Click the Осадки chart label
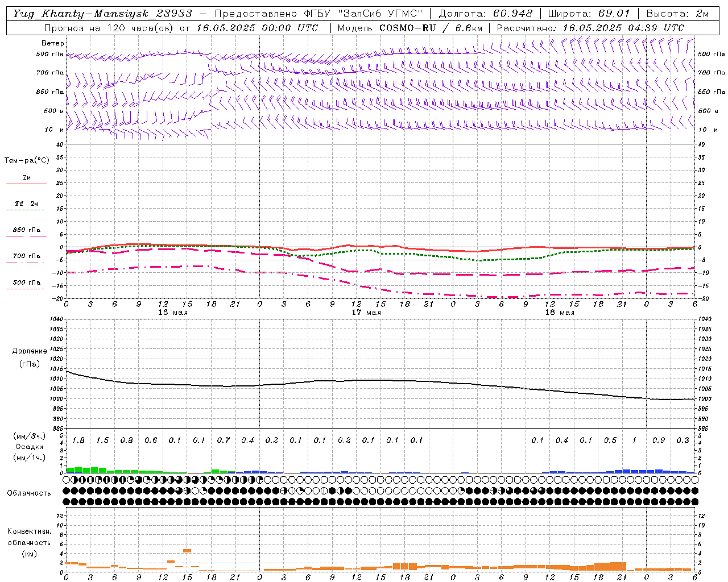 pyautogui.click(x=30, y=447)
